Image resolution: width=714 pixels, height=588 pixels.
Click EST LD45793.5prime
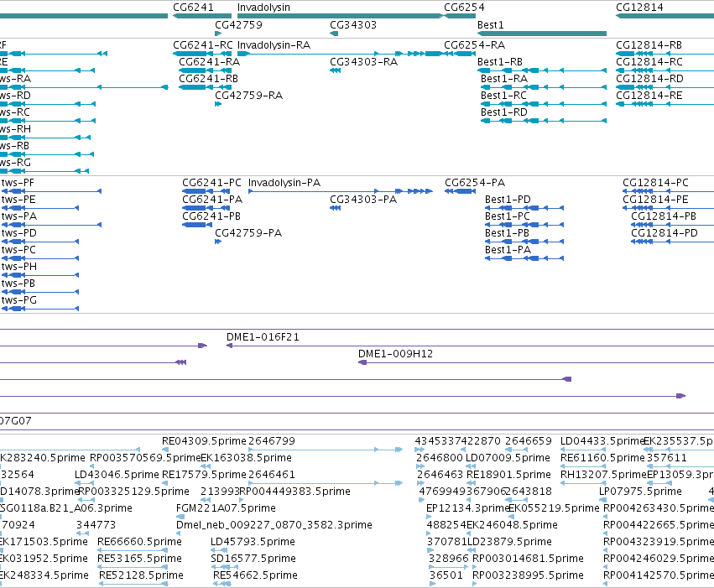click(x=253, y=542)
